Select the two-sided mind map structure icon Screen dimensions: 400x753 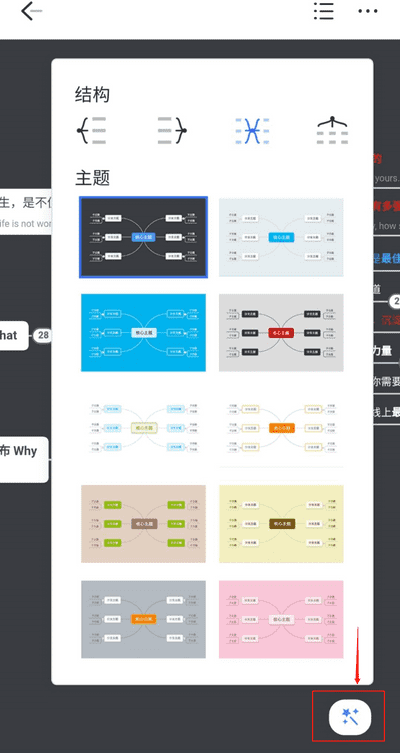pos(252,130)
